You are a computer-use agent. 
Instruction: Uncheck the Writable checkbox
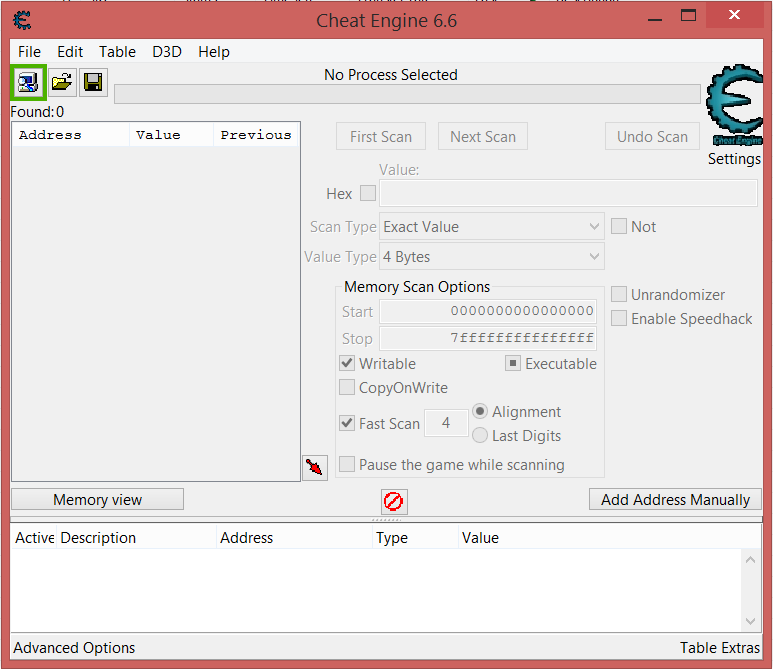(x=347, y=363)
